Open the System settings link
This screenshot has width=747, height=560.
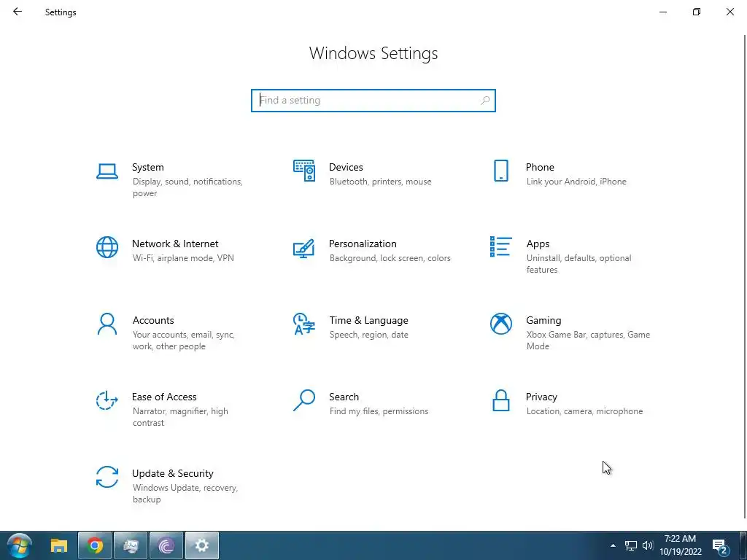(147, 167)
